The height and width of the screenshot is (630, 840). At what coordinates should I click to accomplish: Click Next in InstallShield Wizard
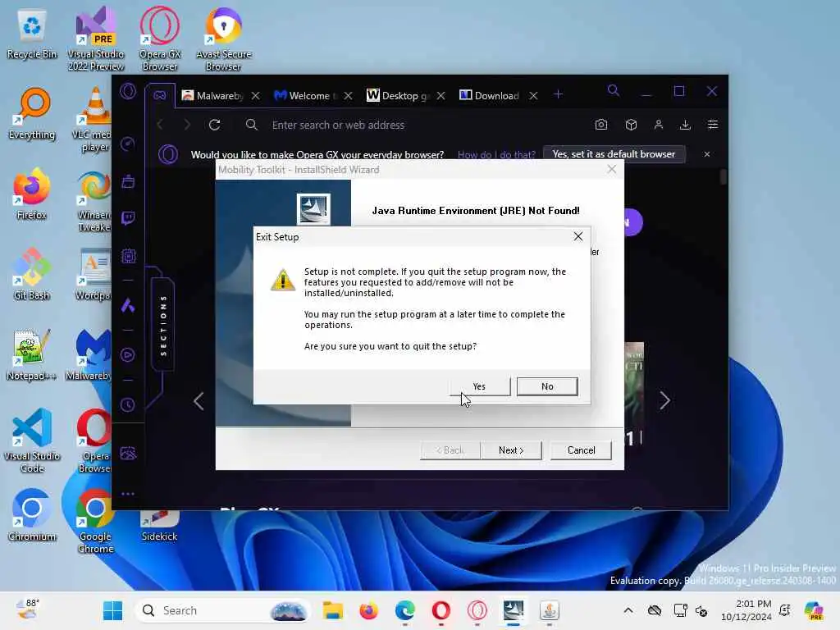(511, 450)
